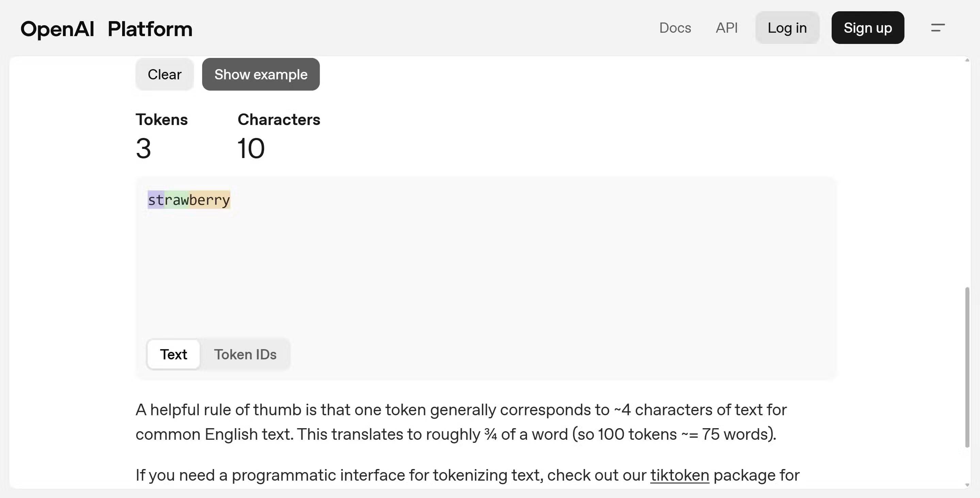This screenshot has height=498, width=980.
Task: Click the Show example button
Action: 261,74
